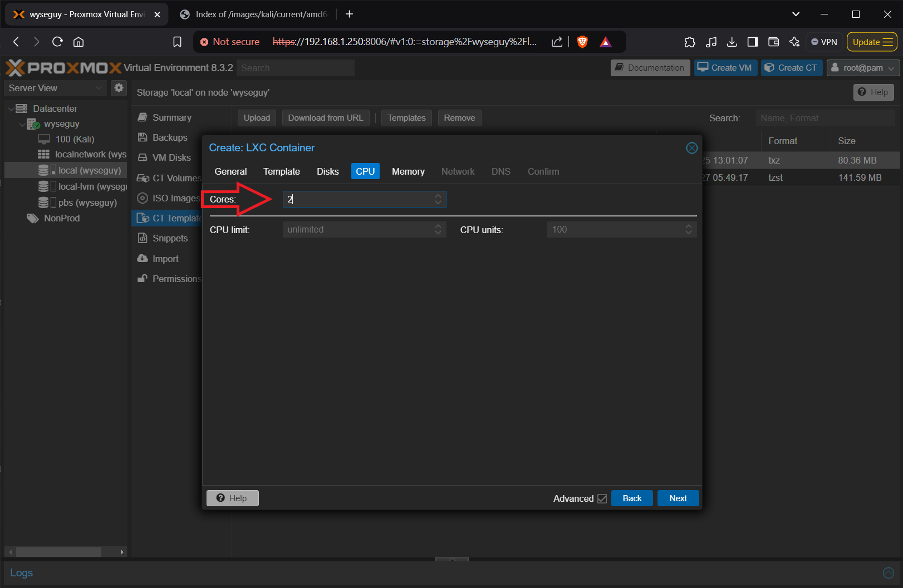Click the Leo AI sparkle icon

click(x=794, y=42)
